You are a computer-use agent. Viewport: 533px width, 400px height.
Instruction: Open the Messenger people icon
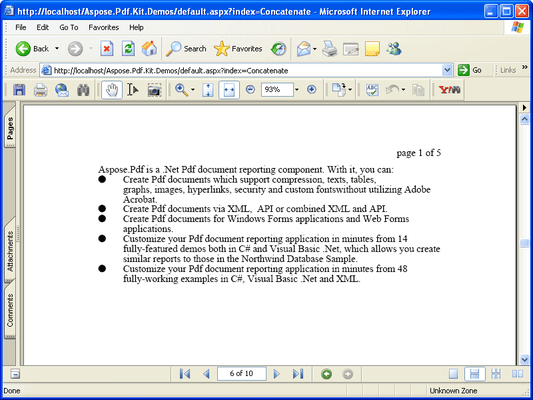[394, 49]
